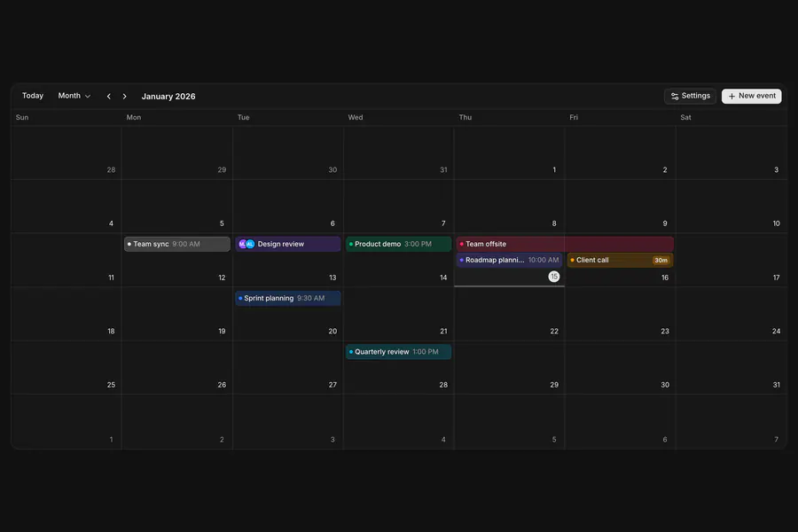This screenshot has width=798, height=532.
Task: Select January 26 date number
Action: point(222,385)
